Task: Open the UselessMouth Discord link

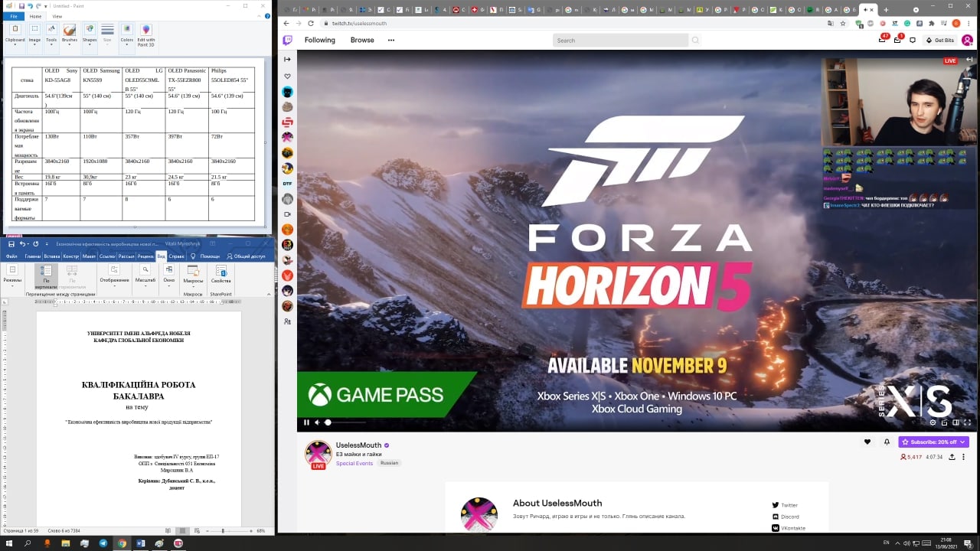Action: click(x=786, y=517)
